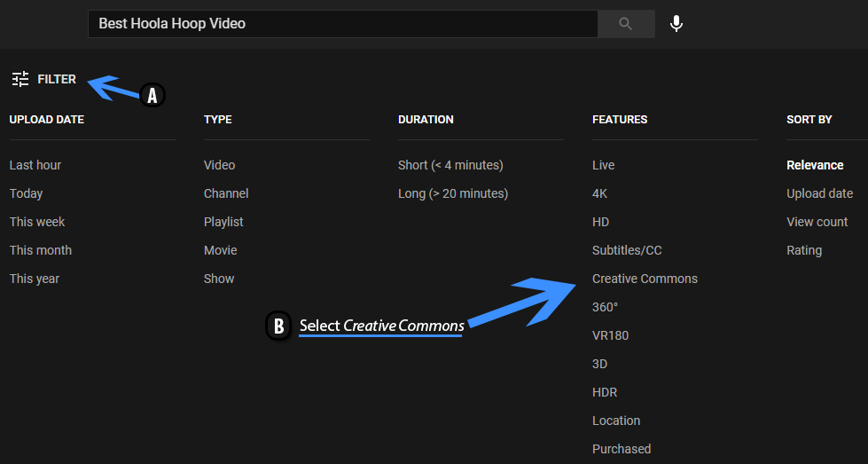Select Playlist type filter

(x=223, y=222)
